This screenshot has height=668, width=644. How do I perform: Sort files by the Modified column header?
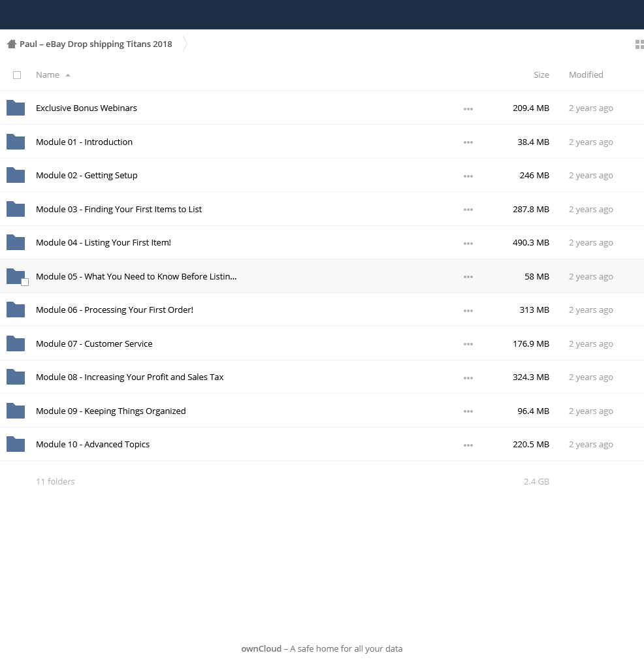(586, 75)
